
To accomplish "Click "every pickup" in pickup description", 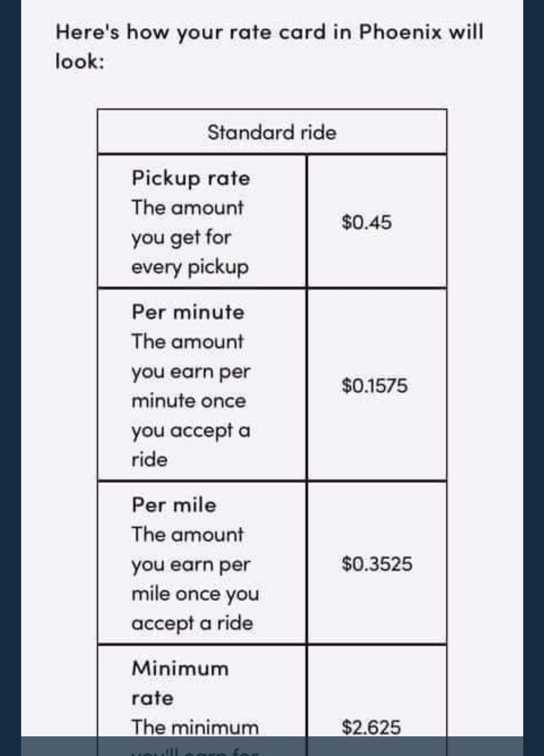I will [190, 267].
